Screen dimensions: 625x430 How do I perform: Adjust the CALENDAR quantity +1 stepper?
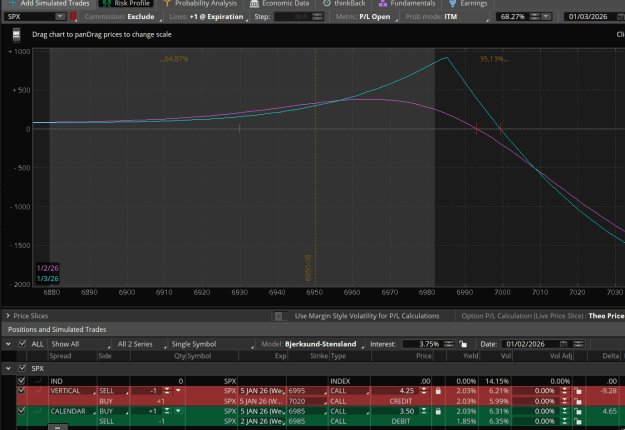(x=167, y=411)
